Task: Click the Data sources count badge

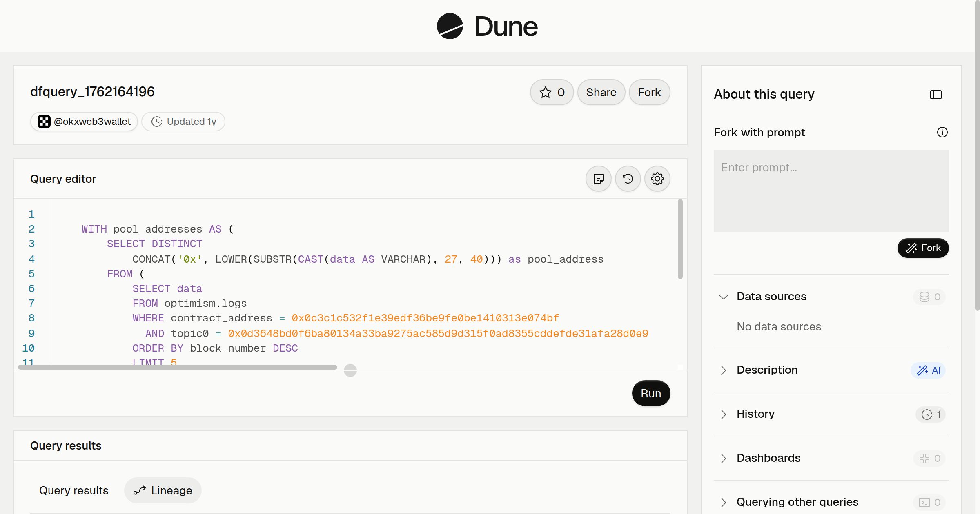Action: point(929,297)
